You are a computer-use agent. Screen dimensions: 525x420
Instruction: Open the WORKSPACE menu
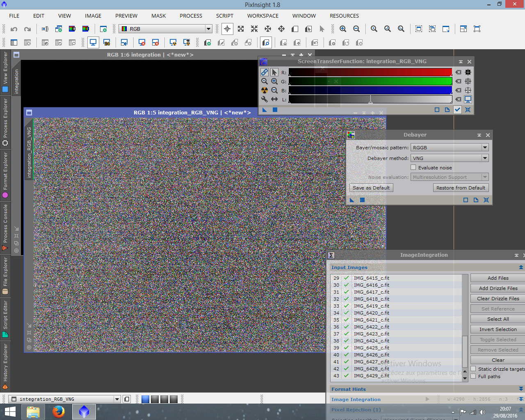[263, 16]
